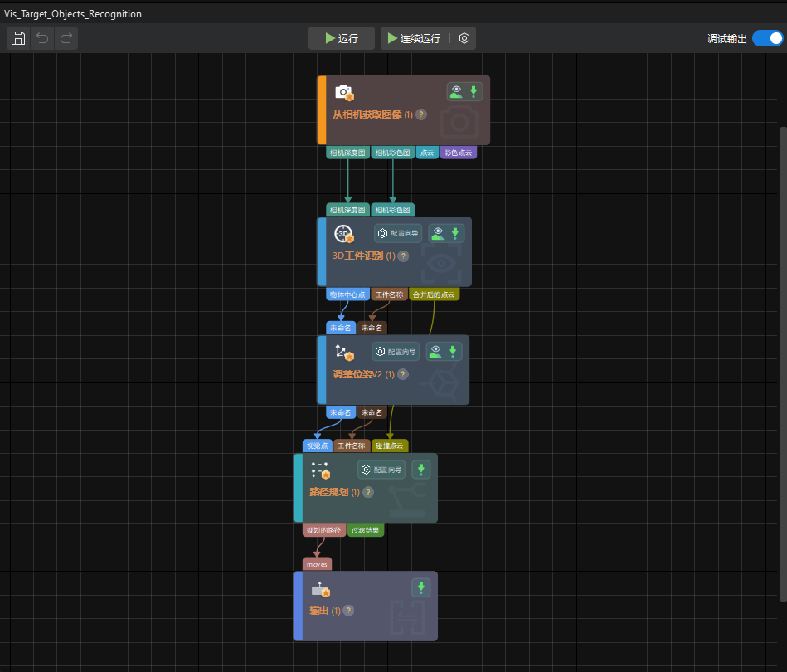Click the 连续运行 button
Screen dimensions: 787x672
(x=413, y=38)
